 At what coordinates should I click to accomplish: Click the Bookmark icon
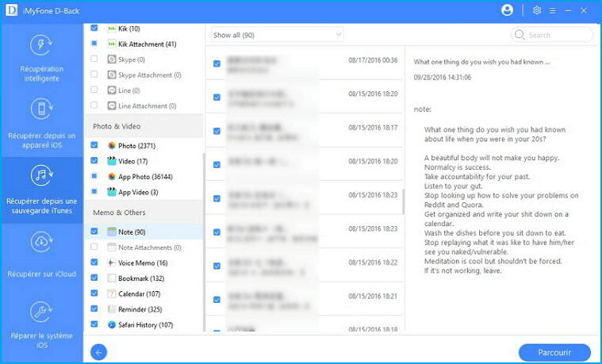112,278
